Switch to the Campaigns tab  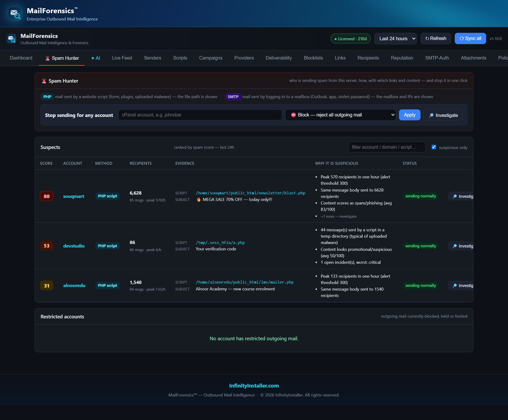pos(210,58)
